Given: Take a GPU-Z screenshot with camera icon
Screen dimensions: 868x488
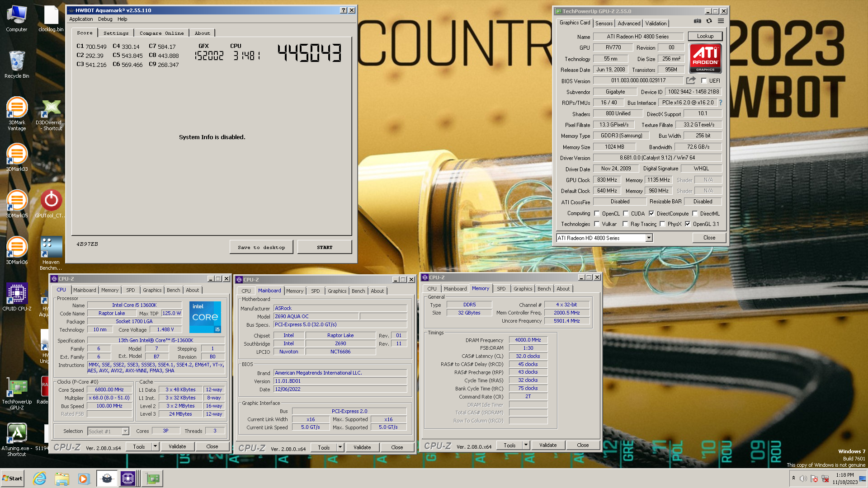Looking at the screenshot, I should coord(698,21).
